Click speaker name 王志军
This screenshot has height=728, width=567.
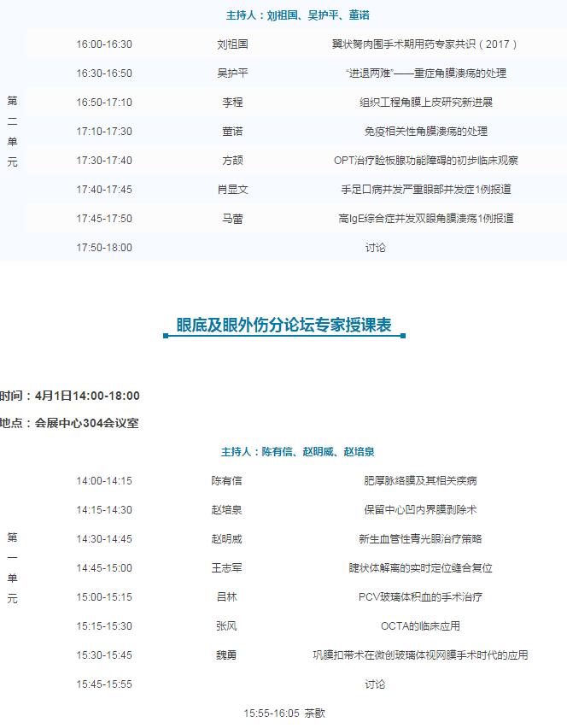pos(227,568)
